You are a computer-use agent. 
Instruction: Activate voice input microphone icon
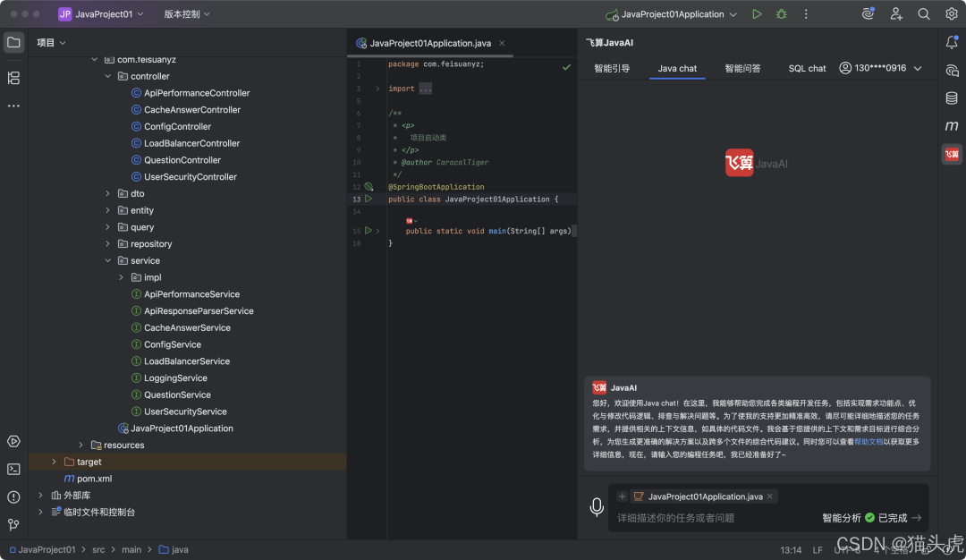coord(597,507)
